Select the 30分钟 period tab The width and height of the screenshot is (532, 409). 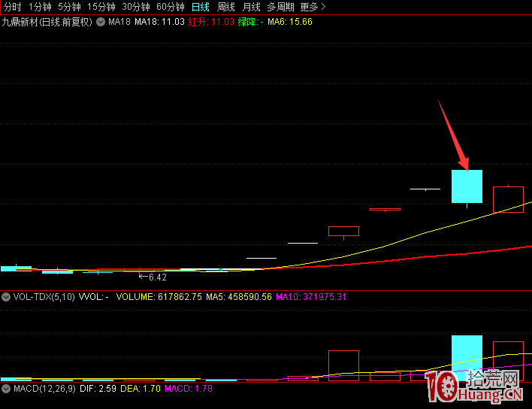[x=136, y=7]
